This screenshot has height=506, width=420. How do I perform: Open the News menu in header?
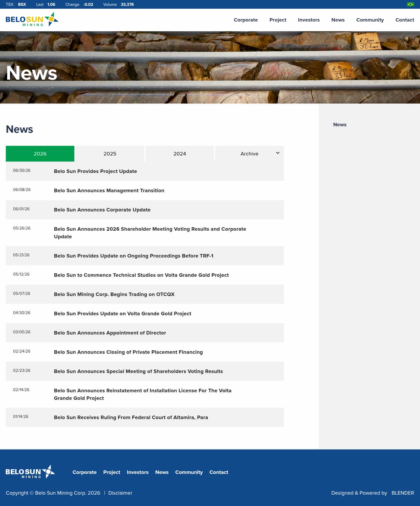[x=338, y=20]
